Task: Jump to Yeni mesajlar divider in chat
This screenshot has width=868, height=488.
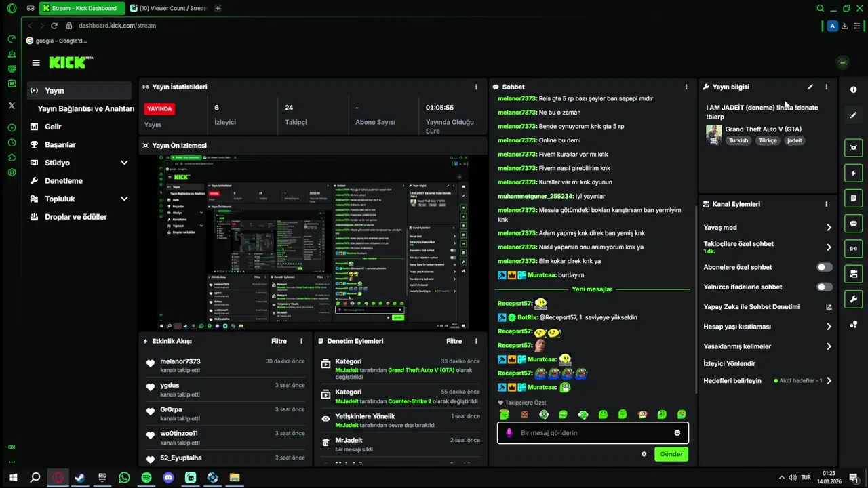Action: coord(592,289)
